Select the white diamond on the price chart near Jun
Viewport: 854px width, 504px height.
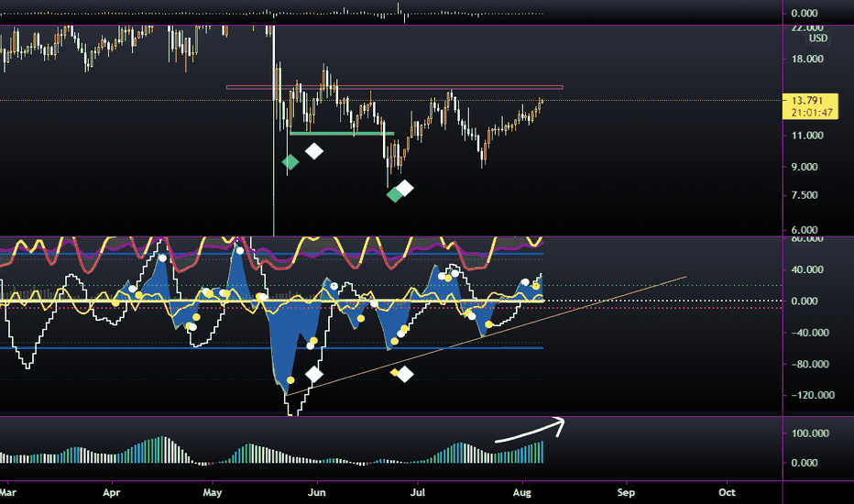click(x=313, y=151)
